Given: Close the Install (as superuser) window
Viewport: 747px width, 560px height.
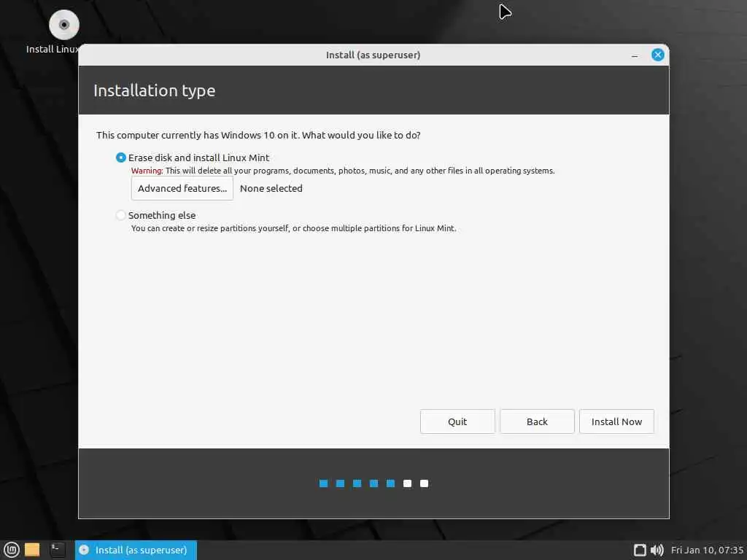Looking at the screenshot, I should [x=658, y=55].
